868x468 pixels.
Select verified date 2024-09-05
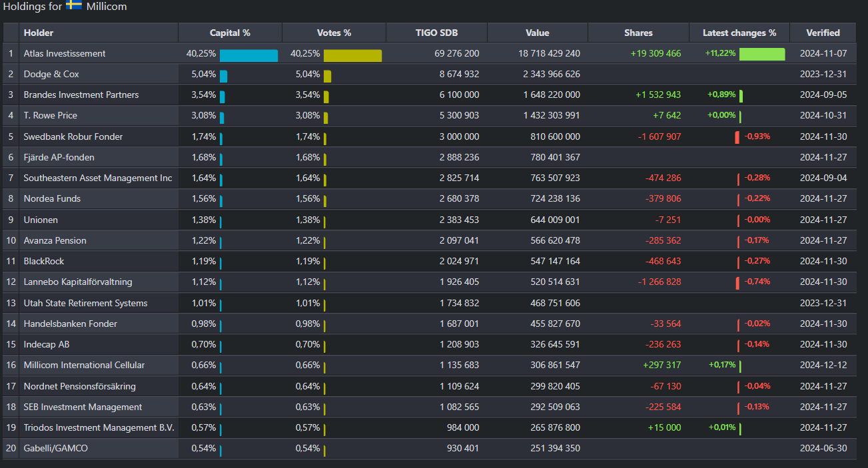(823, 95)
